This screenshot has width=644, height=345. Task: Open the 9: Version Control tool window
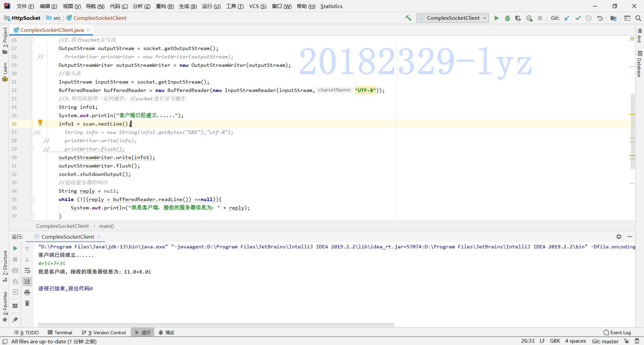pos(104,333)
